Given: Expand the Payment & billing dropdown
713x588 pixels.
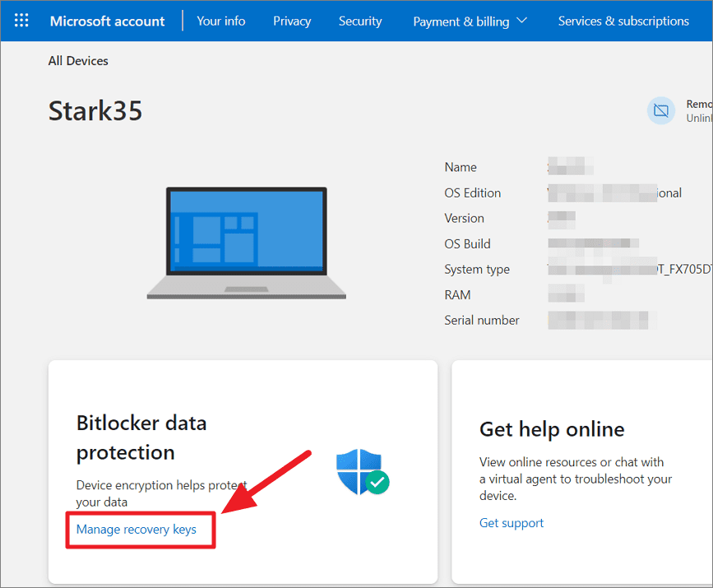Looking at the screenshot, I should (x=462, y=21).
